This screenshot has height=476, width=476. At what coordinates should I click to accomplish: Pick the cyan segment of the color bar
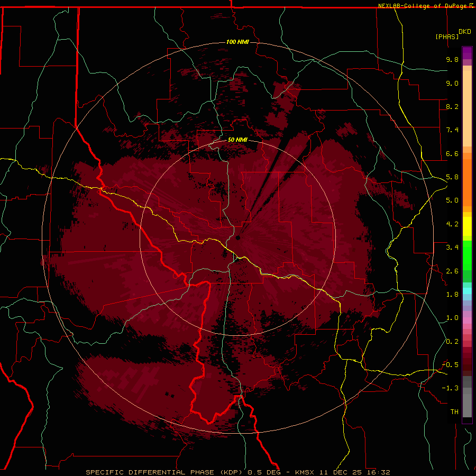pyautogui.click(x=467, y=291)
